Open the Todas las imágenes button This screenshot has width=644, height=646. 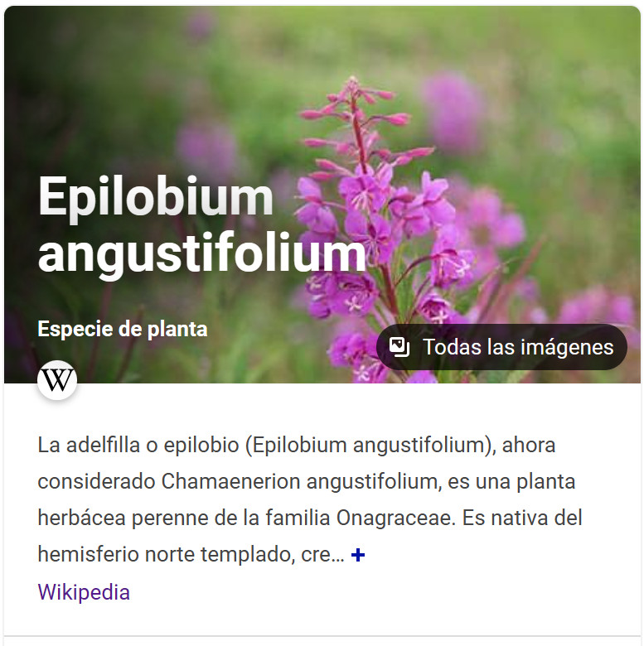coord(501,347)
